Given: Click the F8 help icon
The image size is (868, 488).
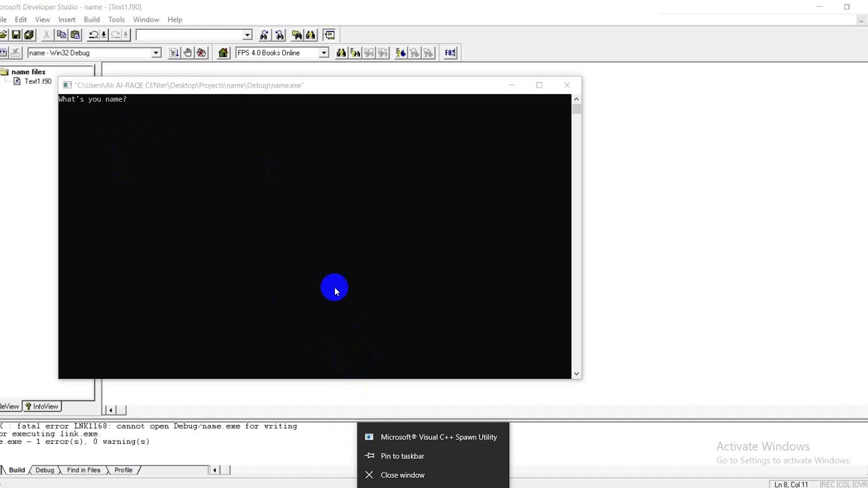Looking at the screenshot, I should [x=450, y=53].
